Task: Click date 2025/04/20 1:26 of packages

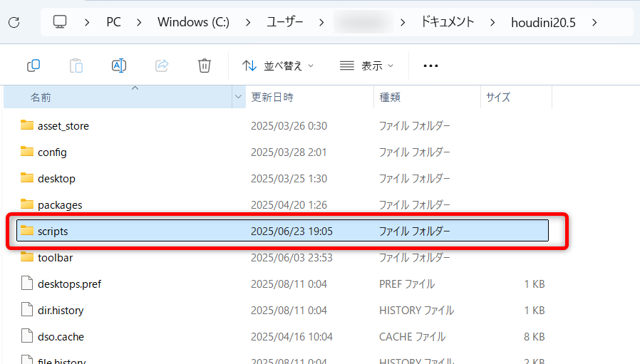Action: click(x=289, y=205)
